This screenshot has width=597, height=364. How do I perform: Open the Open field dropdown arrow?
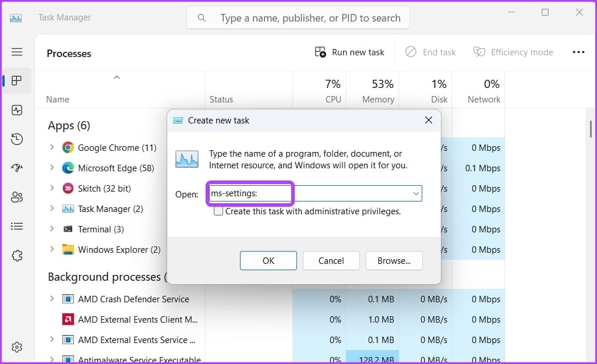click(416, 193)
